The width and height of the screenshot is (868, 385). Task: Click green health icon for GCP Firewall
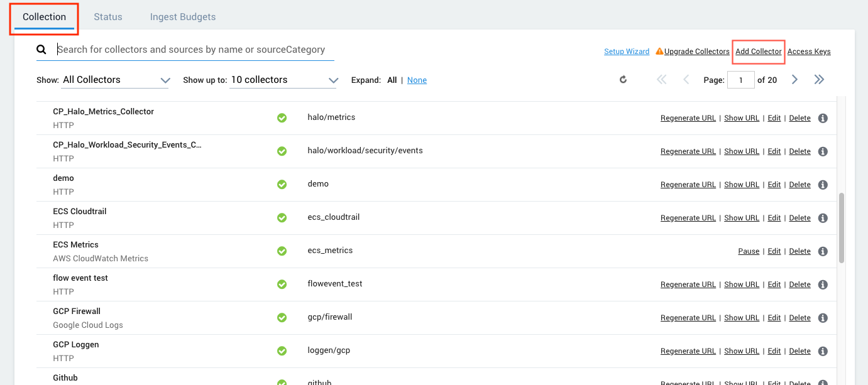point(282,318)
